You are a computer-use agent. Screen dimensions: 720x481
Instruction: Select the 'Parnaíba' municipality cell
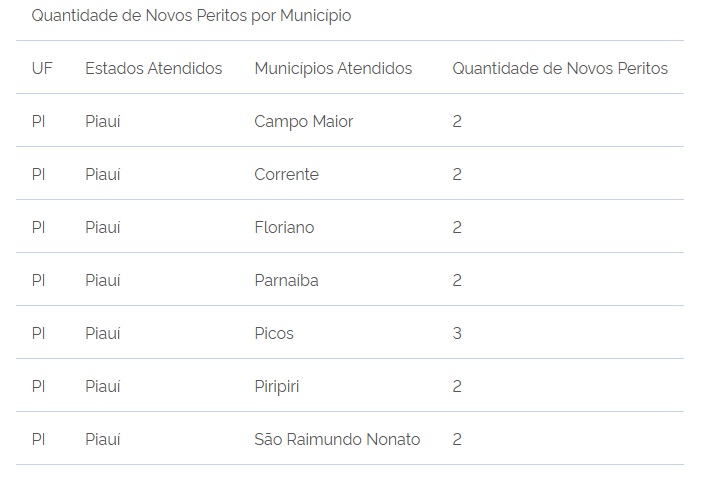tap(287, 280)
